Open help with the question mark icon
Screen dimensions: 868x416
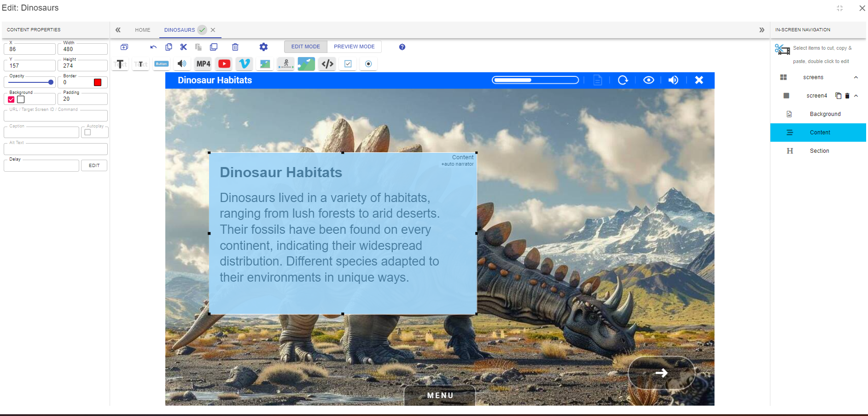(x=402, y=47)
